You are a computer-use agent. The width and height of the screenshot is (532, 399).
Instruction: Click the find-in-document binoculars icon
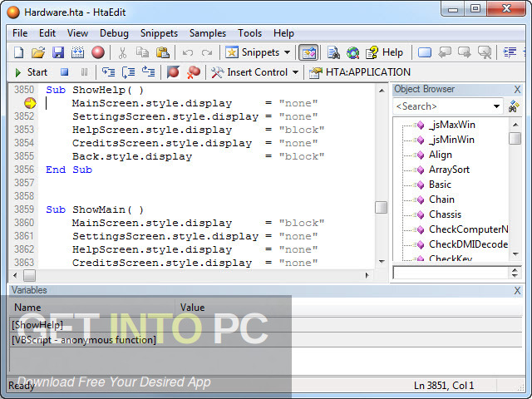tap(333, 52)
